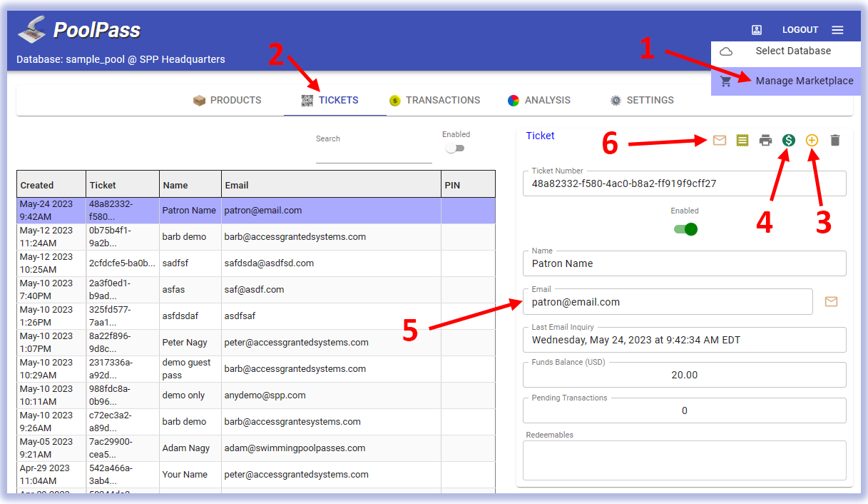Edit the Email field showing patron@email.com
The width and height of the screenshot is (868, 504).
[x=668, y=302]
